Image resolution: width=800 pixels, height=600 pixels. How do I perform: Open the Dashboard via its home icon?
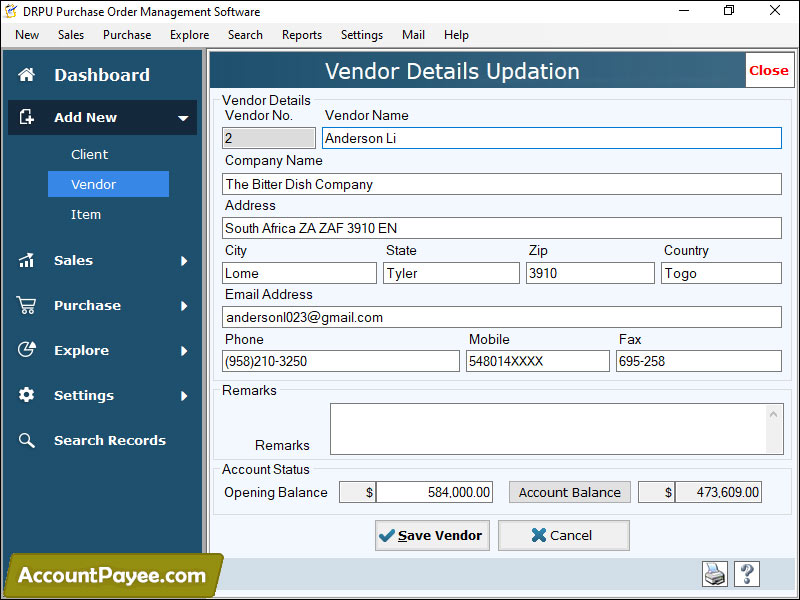coord(28,74)
